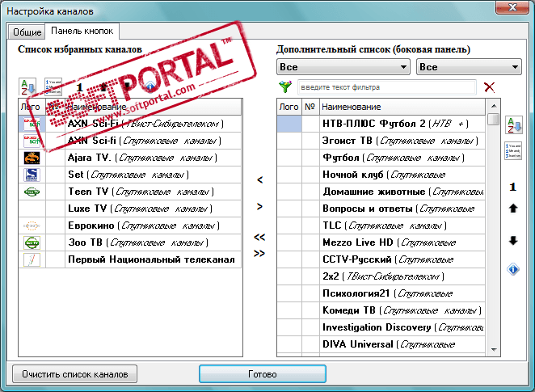Open channel info blue diamond icon
Image resolution: width=535 pixels, height=392 pixels.
coord(513,269)
